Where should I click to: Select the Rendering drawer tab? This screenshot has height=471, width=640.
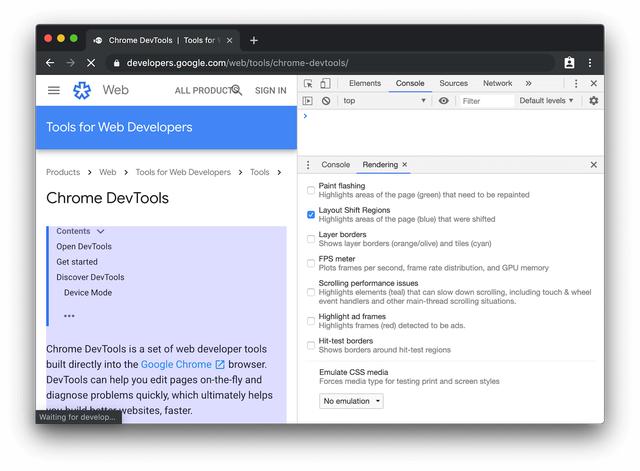click(x=380, y=164)
